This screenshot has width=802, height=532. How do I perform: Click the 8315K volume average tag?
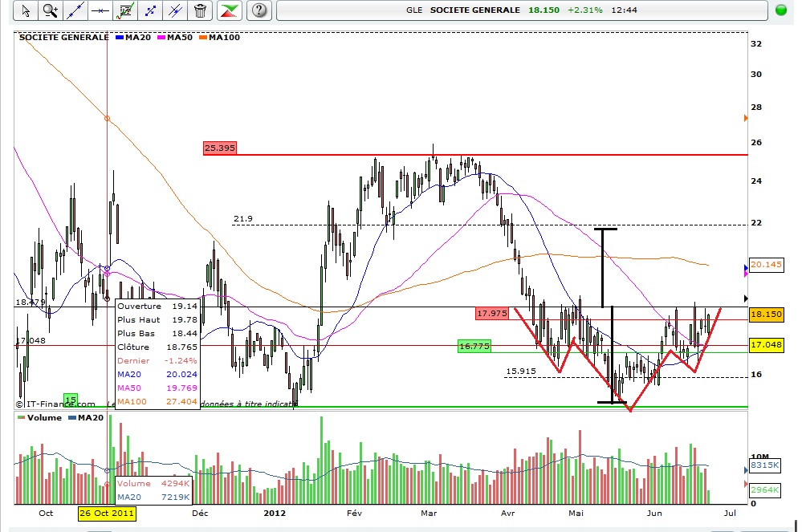(x=765, y=465)
